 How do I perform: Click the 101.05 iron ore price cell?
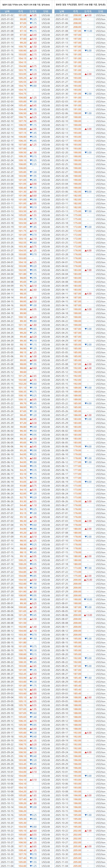(x=22, y=16)
